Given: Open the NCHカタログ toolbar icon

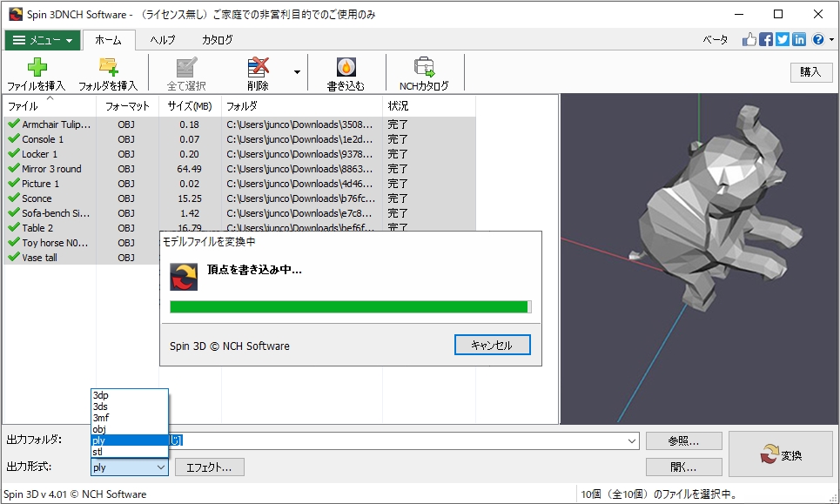Looking at the screenshot, I should pos(424,68).
